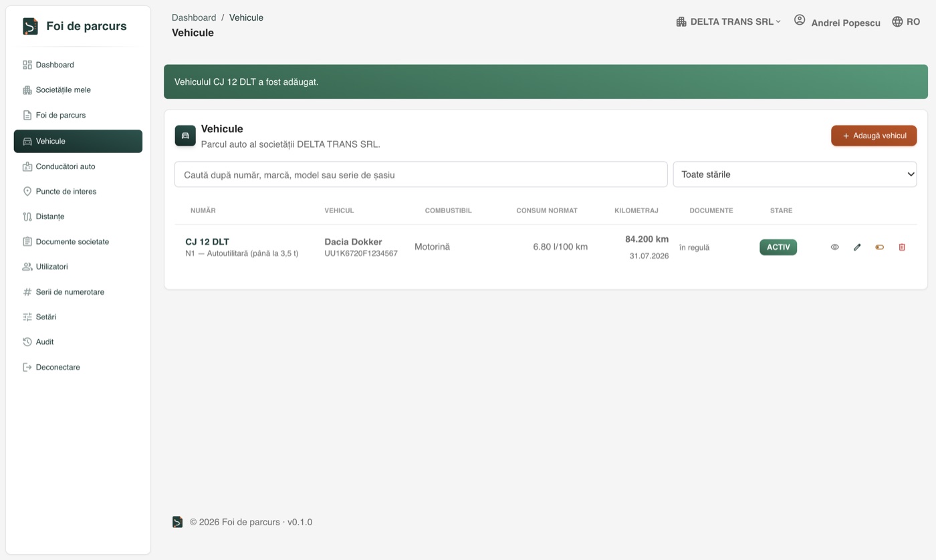Click Deconectare to log out
The height and width of the screenshot is (560, 936).
tap(78, 367)
